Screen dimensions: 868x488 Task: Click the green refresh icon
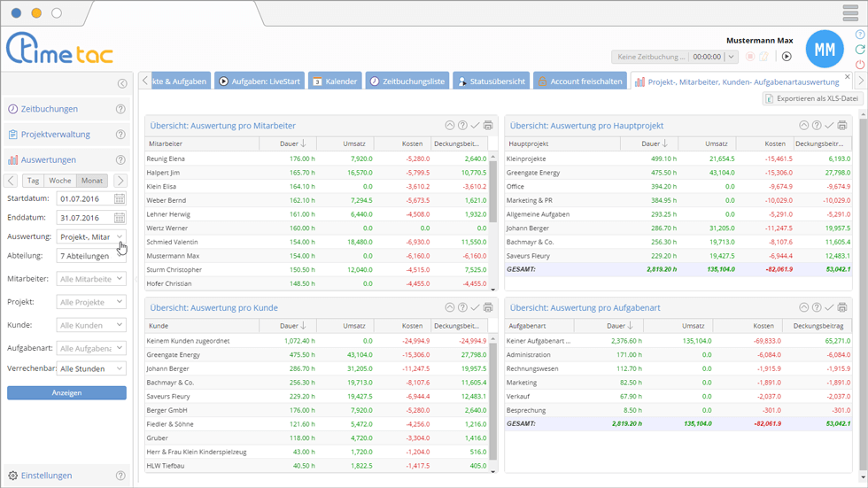click(859, 50)
